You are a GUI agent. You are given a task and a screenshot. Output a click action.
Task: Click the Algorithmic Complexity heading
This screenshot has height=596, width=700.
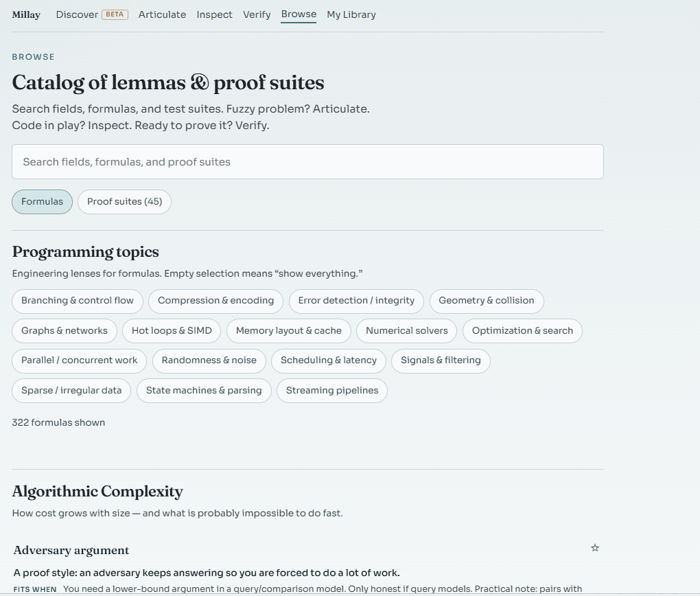pyautogui.click(x=97, y=492)
